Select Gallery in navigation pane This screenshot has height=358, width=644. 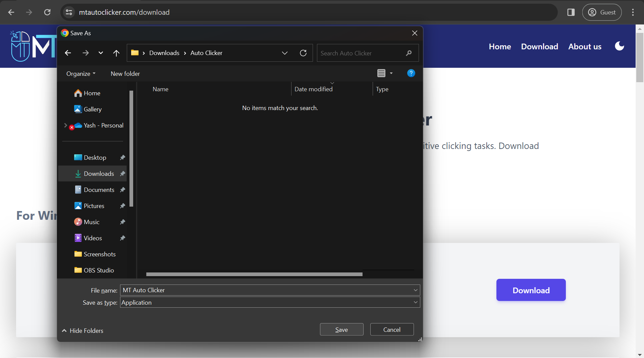pyautogui.click(x=93, y=109)
